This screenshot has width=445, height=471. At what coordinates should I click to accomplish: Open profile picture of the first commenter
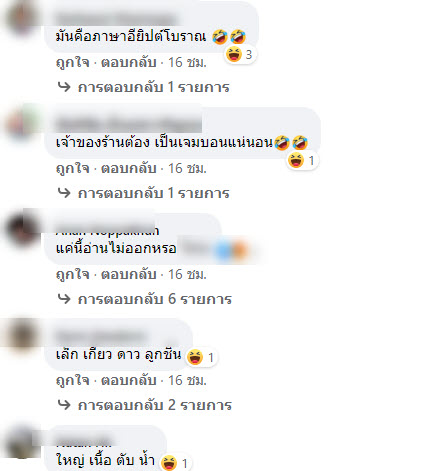coord(22,18)
